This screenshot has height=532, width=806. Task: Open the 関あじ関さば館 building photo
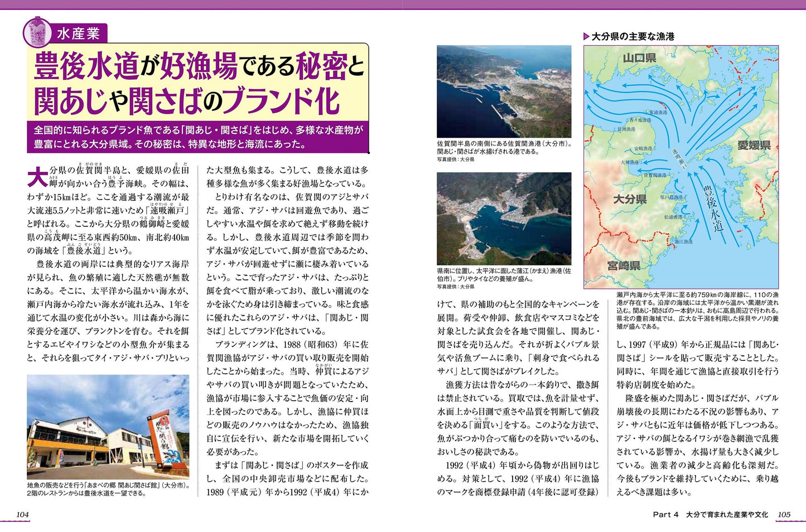click(108, 427)
